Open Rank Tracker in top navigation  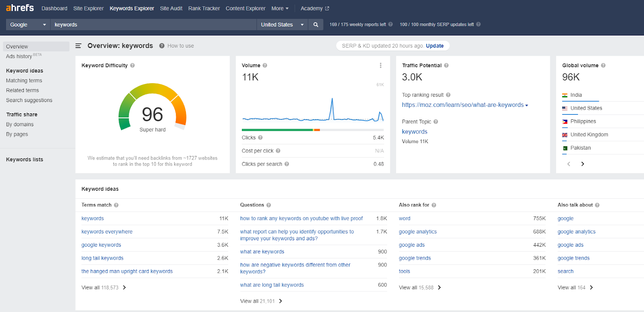coord(204,8)
